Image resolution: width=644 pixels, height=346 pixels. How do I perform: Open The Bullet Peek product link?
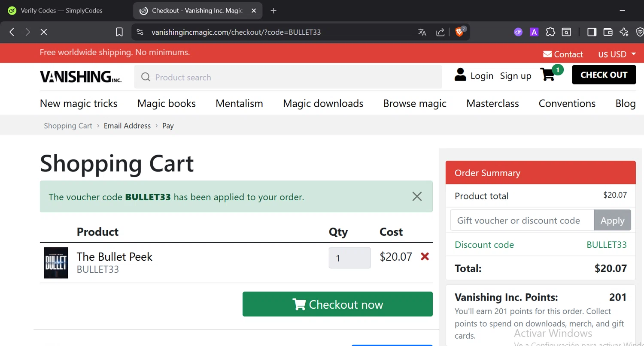click(x=115, y=257)
